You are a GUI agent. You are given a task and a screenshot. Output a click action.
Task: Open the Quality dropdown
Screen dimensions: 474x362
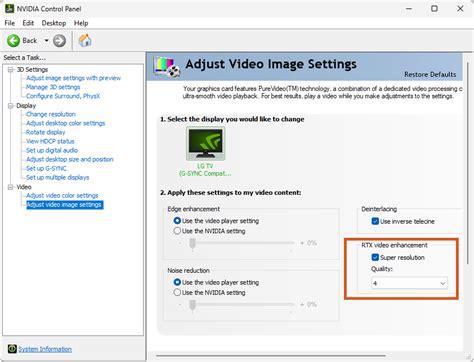409,283
